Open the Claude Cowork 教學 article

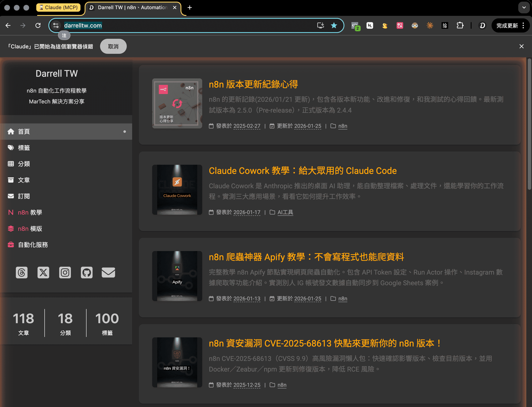click(302, 171)
